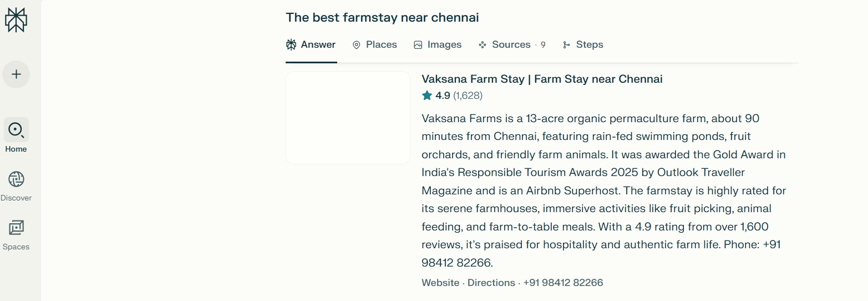Click the Vaksana Farm Stay image thumbnail
Screen dimensions: 868x301
point(348,118)
